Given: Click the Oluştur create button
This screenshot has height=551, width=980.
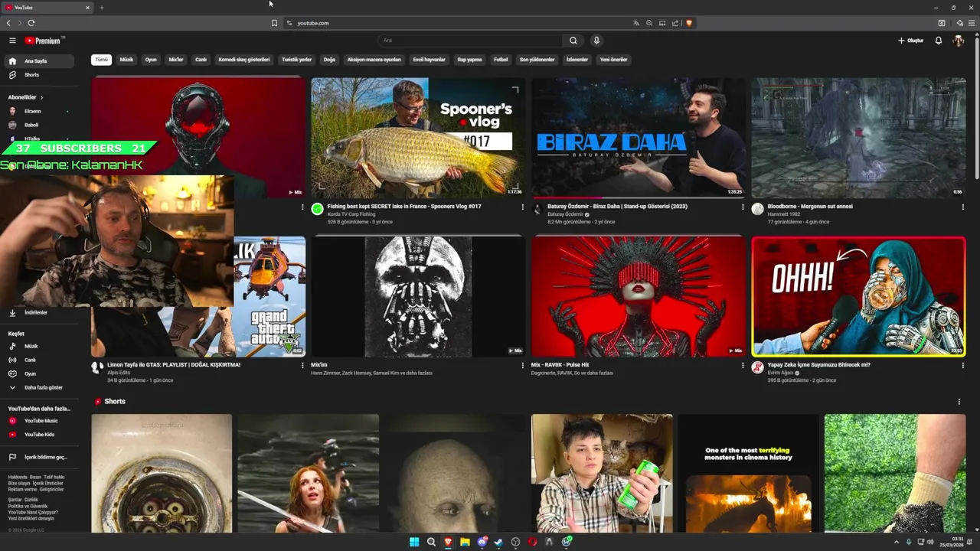Looking at the screenshot, I should pos(911,41).
